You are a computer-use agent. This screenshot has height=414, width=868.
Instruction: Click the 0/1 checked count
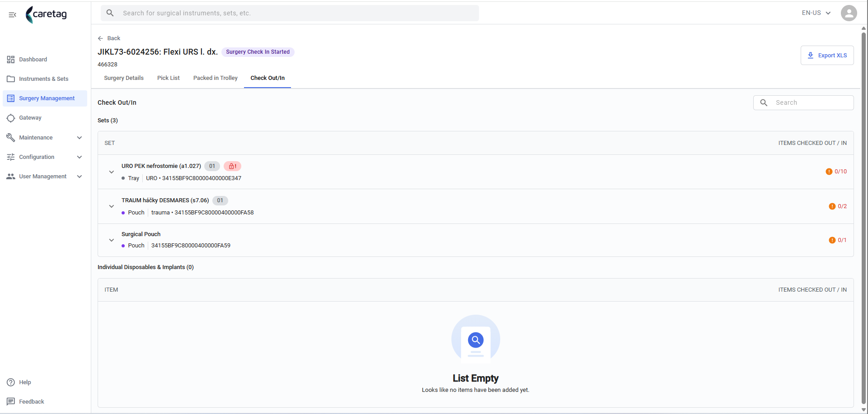pyautogui.click(x=842, y=240)
